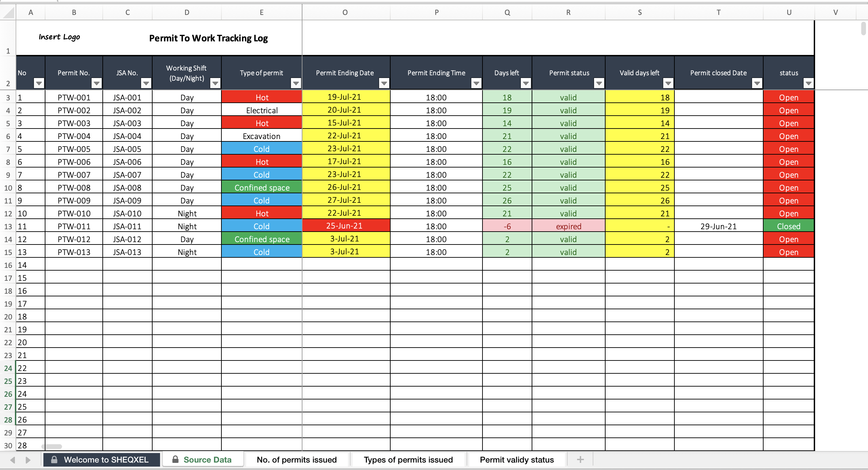Select the Hot cell for PTW-010
Viewport: 868px width, 470px height.
coord(261,214)
